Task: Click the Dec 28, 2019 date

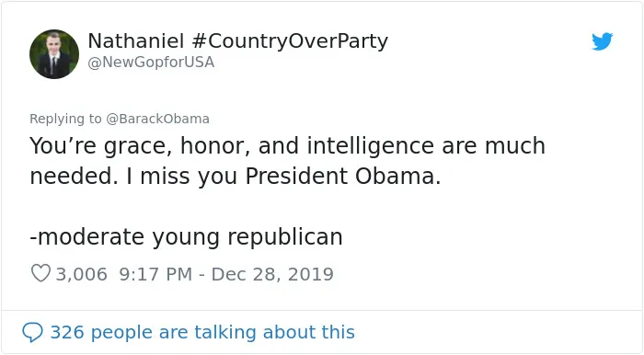Action: click(272, 274)
